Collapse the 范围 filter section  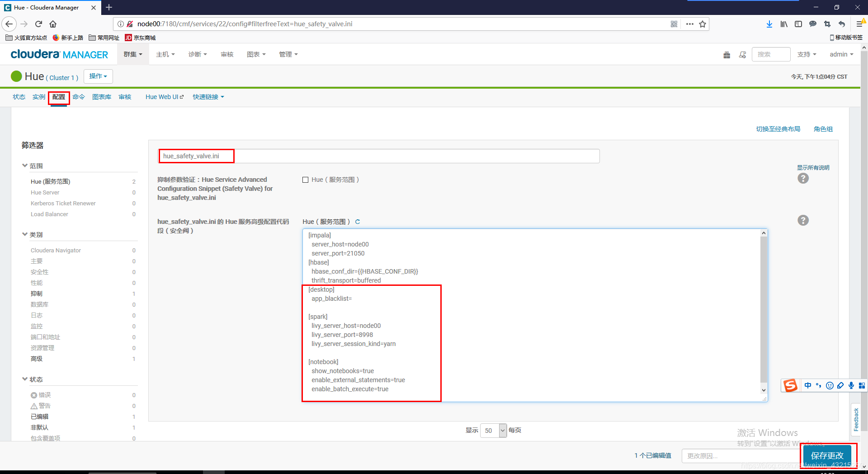33,166
